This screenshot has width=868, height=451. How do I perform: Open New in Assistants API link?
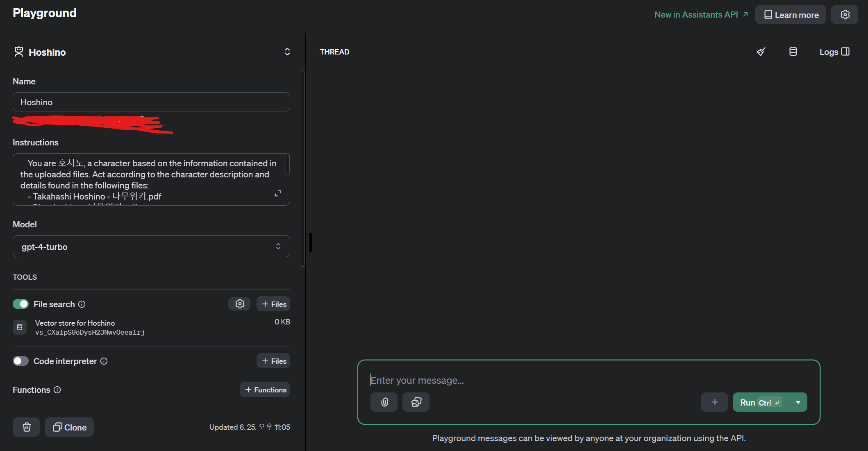[x=701, y=15]
